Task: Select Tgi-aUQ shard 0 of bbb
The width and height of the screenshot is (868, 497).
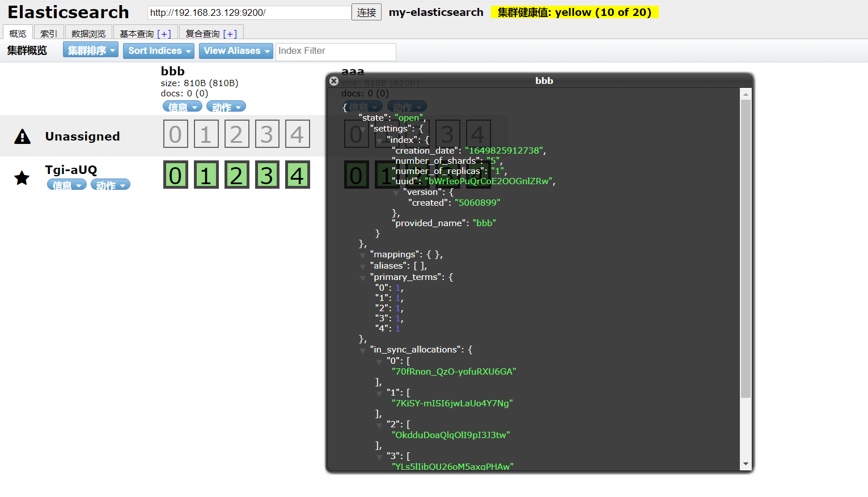Action: (175, 175)
